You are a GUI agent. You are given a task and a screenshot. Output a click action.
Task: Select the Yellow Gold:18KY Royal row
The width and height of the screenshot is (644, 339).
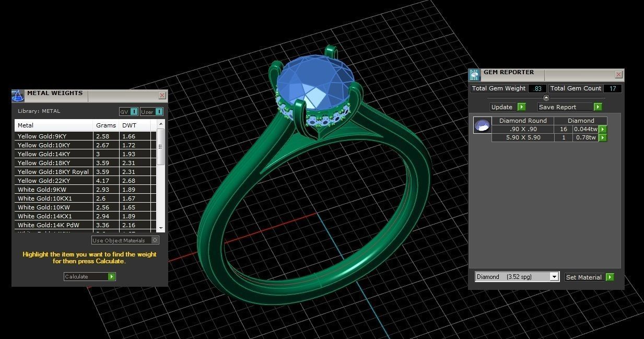[86, 172]
